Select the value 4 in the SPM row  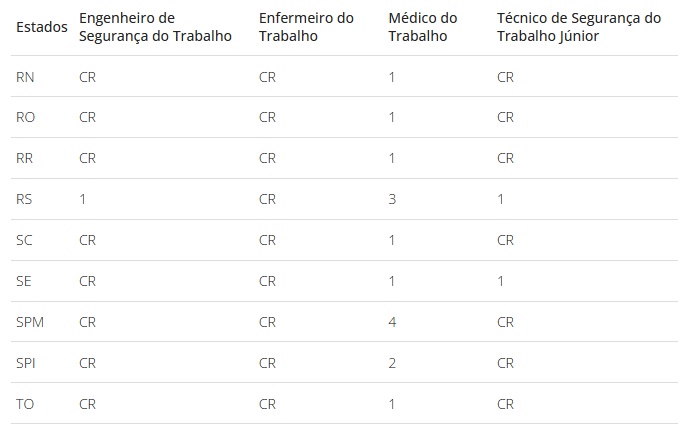pyautogui.click(x=392, y=322)
